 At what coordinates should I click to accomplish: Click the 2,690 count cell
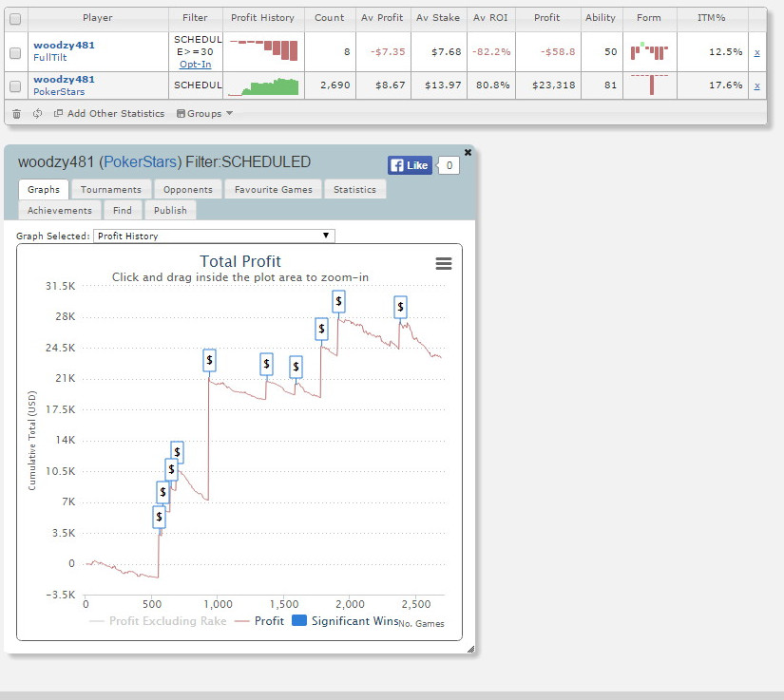331,85
